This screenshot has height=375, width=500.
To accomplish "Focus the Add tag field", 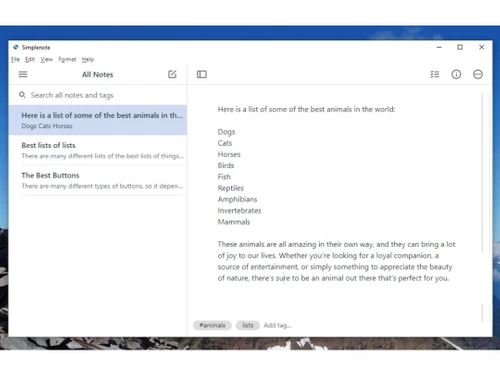I will (278, 325).
